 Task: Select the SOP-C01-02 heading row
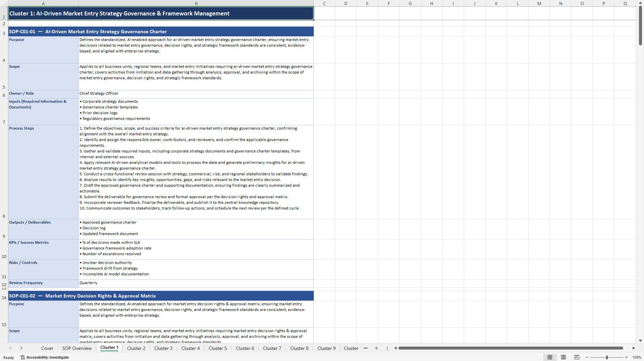[x=161, y=296]
